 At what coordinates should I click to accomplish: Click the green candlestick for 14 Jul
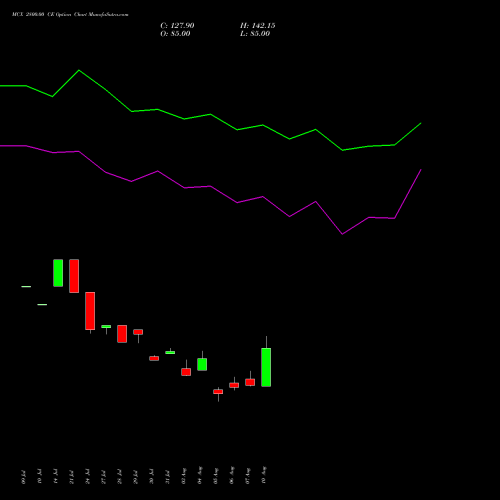click(x=58, y=273)
